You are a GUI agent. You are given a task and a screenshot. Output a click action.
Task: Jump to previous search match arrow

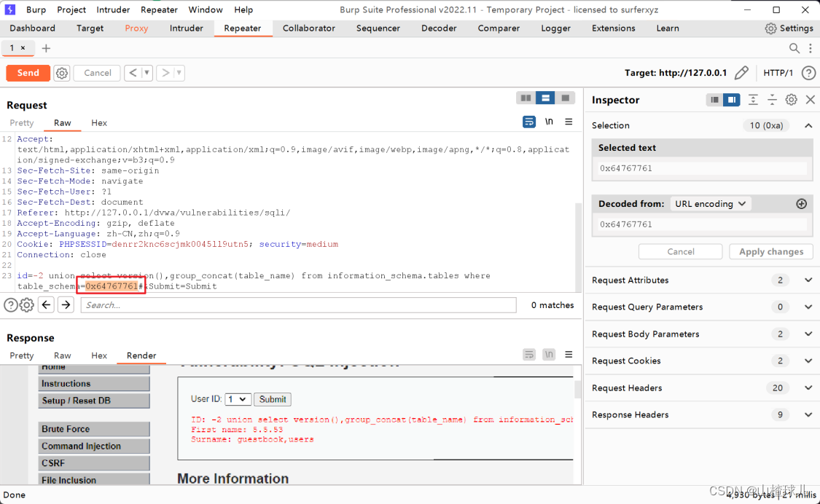(x=46, y=305)
